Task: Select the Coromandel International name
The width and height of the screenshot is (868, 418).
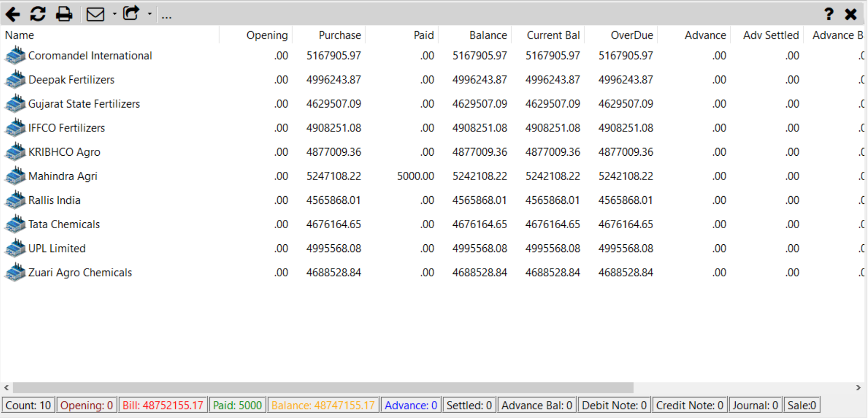Action: pyautogui.click(x=90, y=55)
